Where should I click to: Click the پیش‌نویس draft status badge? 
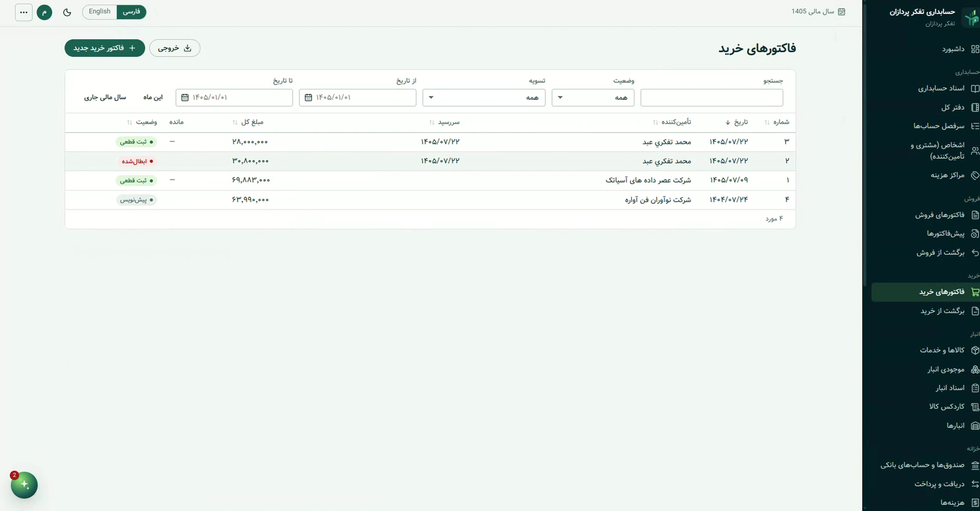pos(137,200)
